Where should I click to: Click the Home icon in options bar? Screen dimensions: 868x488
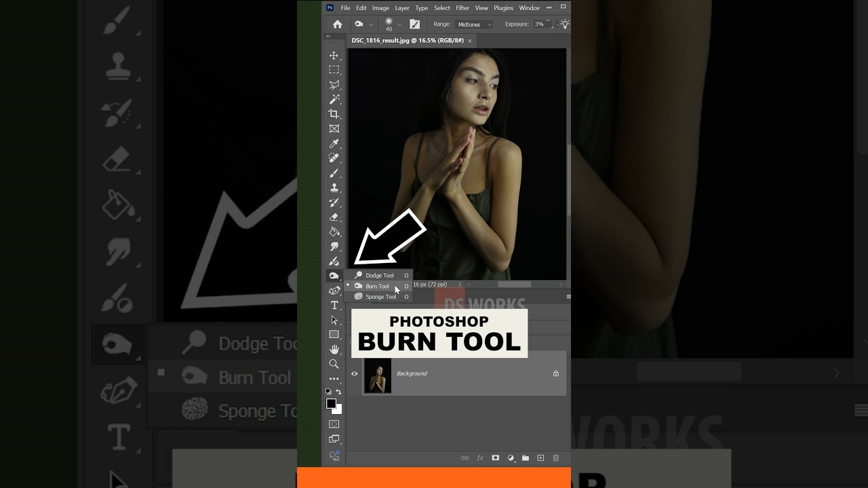pos(337,24)
